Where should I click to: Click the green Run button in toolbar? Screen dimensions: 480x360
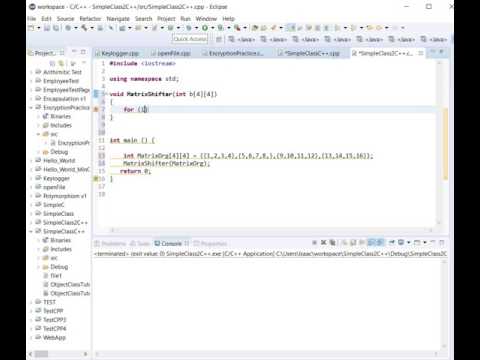coord(205,28)
